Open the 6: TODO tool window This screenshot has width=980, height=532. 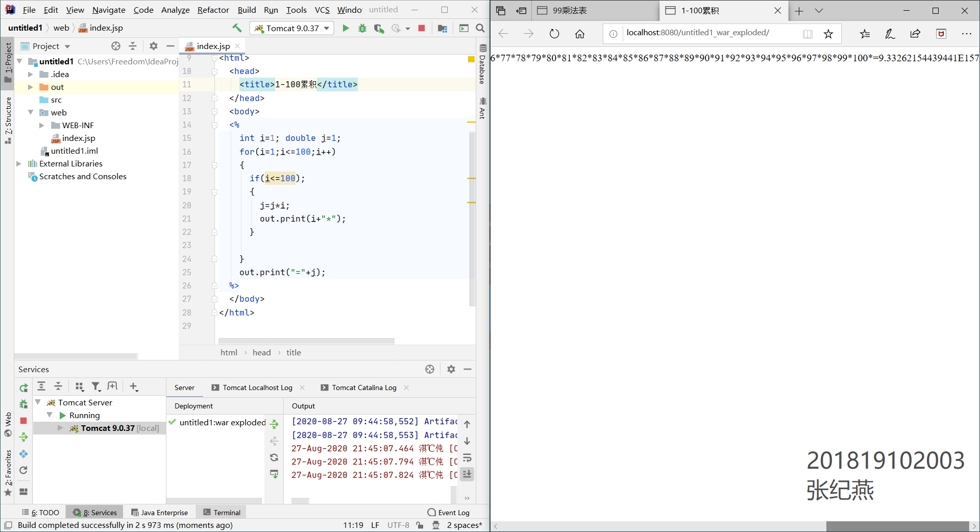coord(40,513)
